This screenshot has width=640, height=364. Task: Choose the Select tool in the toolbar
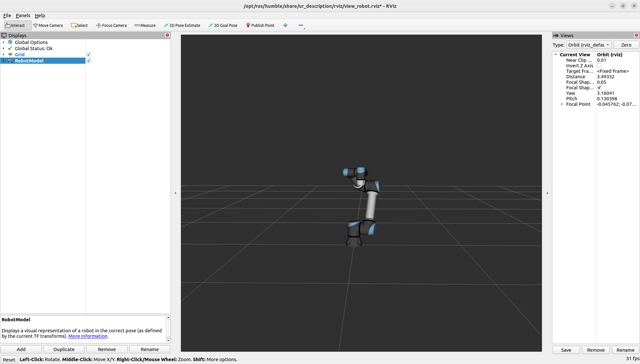(x=79, y=25)
